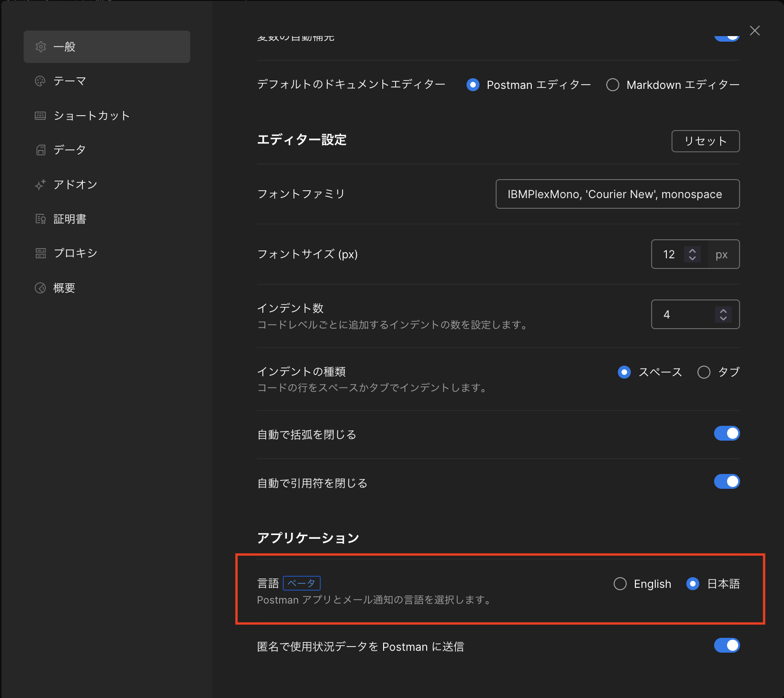Click the フォントファミリ input field
The height and width of the screenshot is (698, 784).
(x=617, y=194)
